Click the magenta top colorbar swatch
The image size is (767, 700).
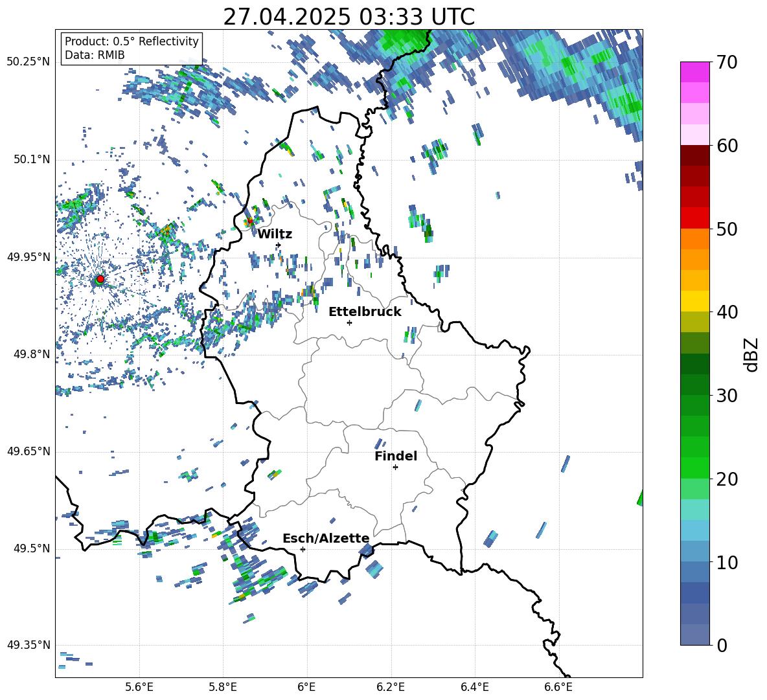coord(694,72)
